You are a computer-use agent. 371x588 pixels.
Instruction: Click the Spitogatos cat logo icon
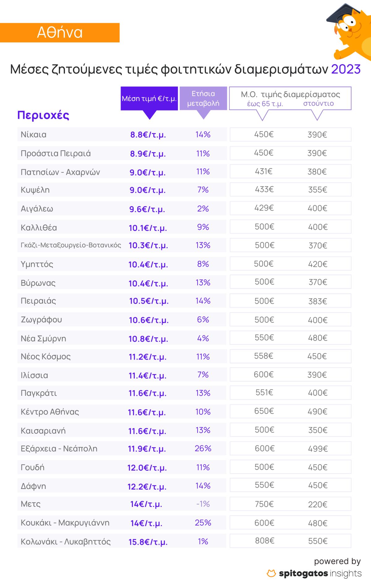[271, 573]
